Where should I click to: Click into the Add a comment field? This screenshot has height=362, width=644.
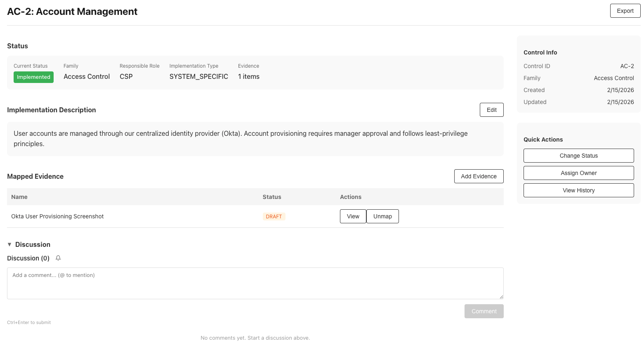pos(255,283)
